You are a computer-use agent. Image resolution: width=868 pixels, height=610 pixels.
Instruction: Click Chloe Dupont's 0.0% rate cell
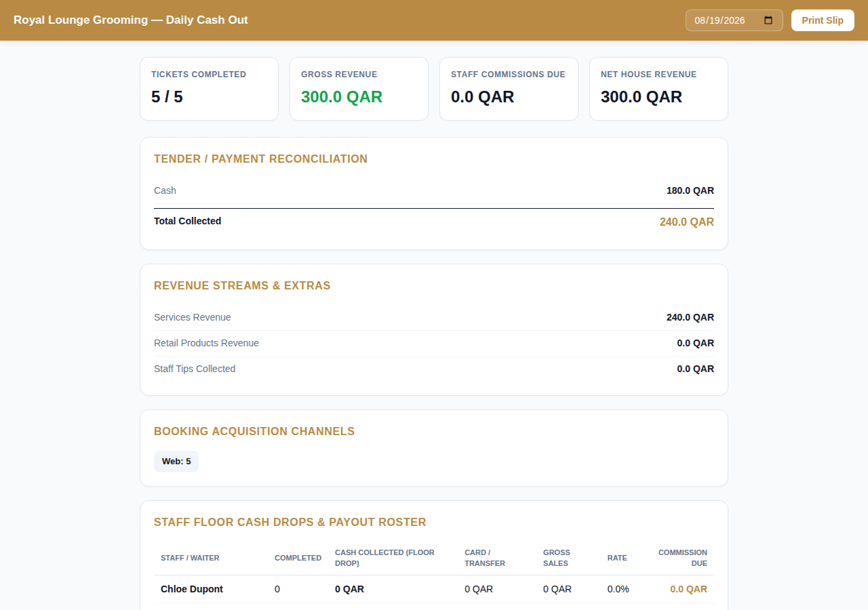click(x=618, y=589)
